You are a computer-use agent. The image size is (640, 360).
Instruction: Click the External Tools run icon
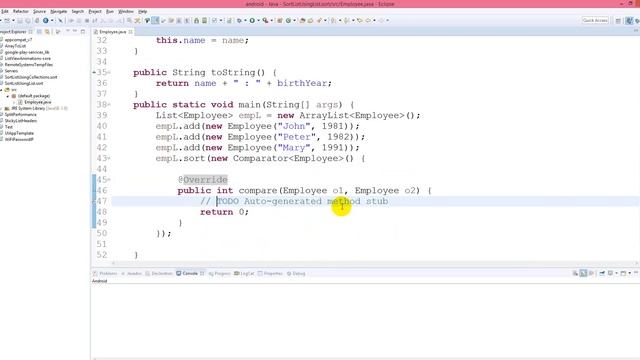[265, 20]
